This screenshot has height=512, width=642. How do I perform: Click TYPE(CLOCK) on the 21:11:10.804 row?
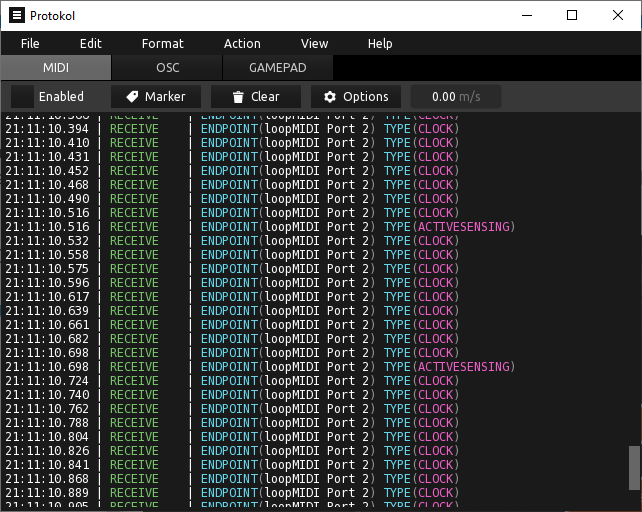coord(421,437)
